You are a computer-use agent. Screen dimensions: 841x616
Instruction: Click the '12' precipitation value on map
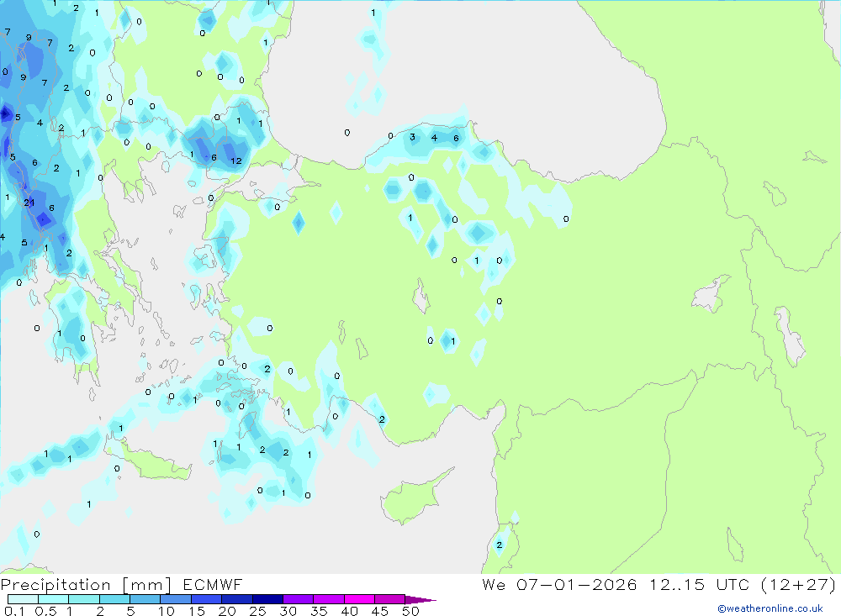[236, 161]
